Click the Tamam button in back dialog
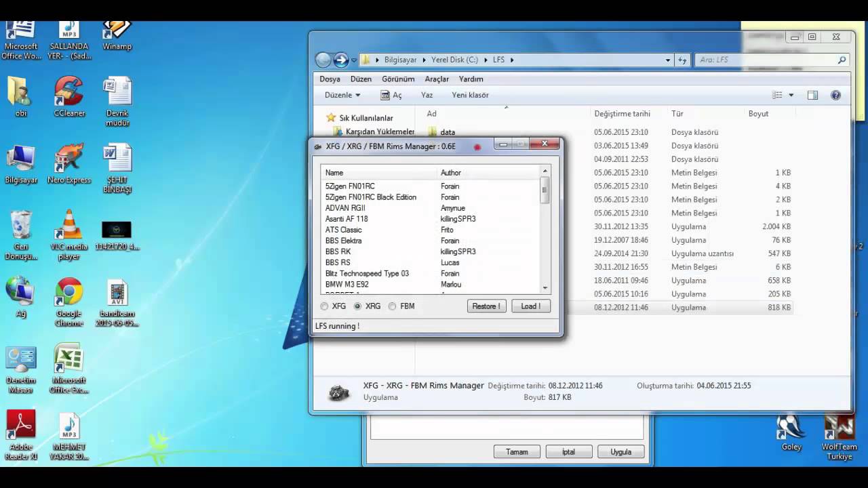Screen dimensions: 868x488 click(x=517, y=452)
